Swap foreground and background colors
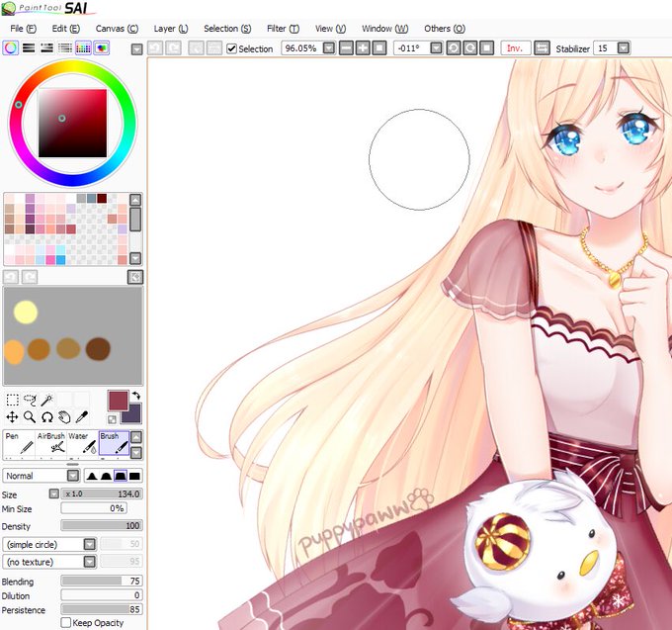 (x=135, y=396)
